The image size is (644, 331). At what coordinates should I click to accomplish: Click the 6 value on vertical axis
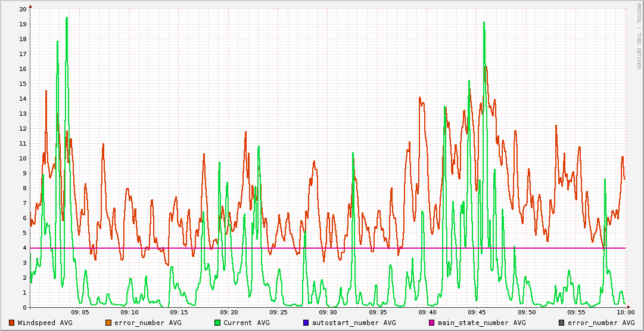click(x=24, y=218)
